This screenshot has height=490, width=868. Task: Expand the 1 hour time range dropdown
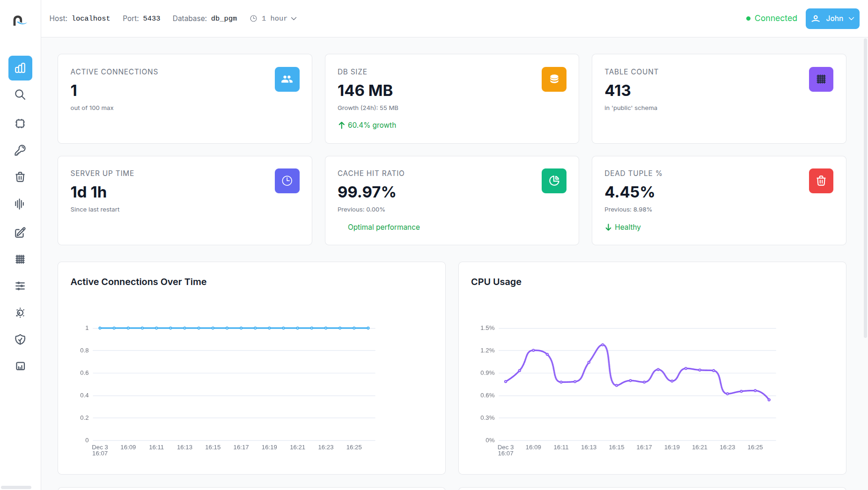(x=273, y=19)
